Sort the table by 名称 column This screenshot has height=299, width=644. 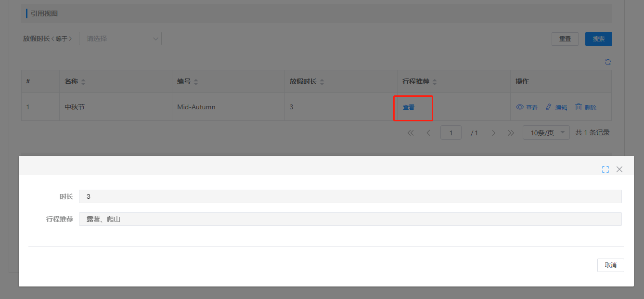coord(83,82)
